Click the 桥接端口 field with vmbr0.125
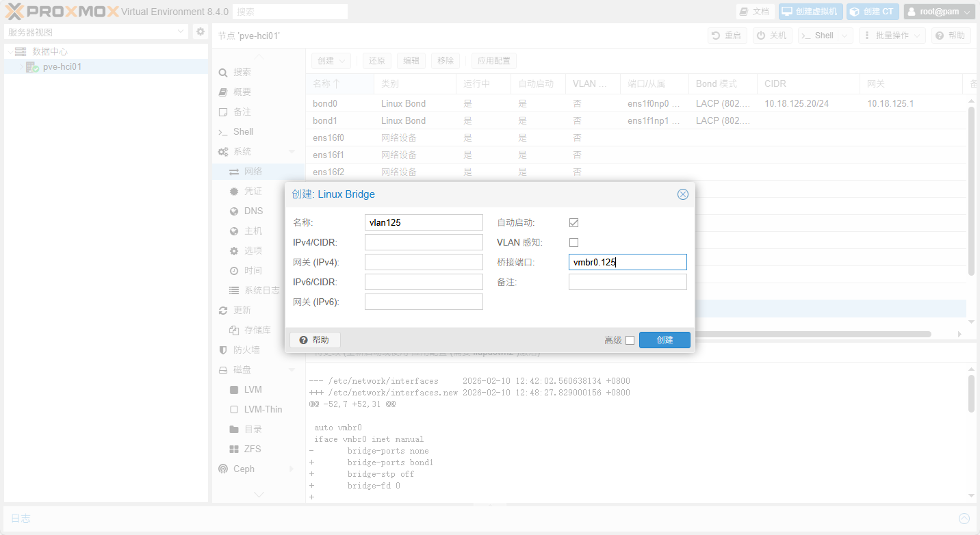This screenshot has width=980, height=535. pos(628,262)
